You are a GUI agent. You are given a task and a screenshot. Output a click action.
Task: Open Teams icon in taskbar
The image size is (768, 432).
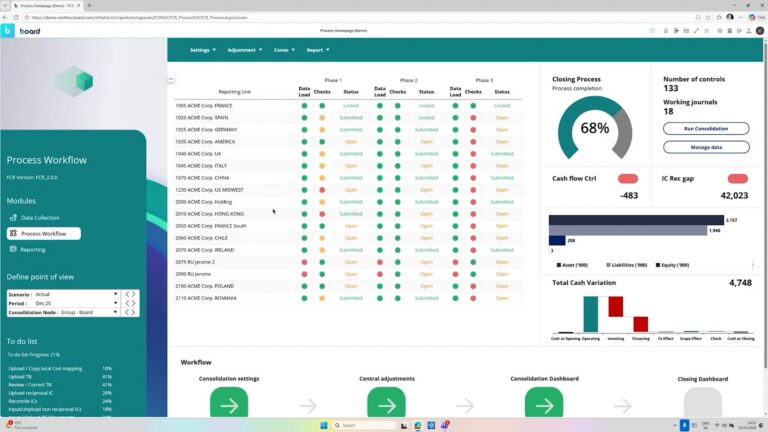(445, 425)
